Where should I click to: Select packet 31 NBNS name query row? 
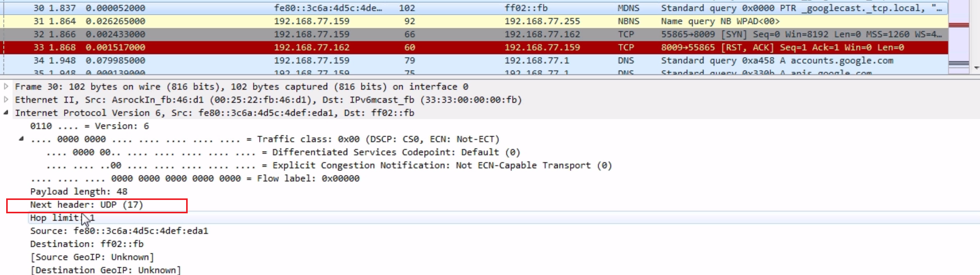463,21
